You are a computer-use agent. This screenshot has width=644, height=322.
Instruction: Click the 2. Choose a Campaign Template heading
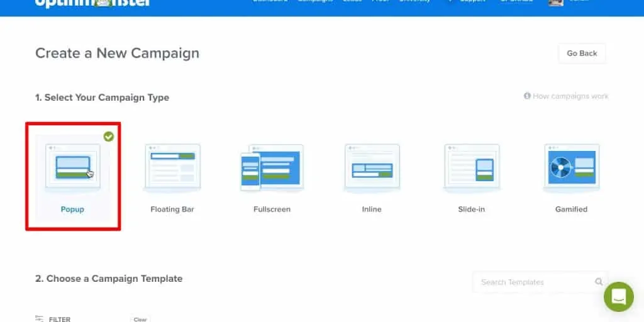(109, 279)
